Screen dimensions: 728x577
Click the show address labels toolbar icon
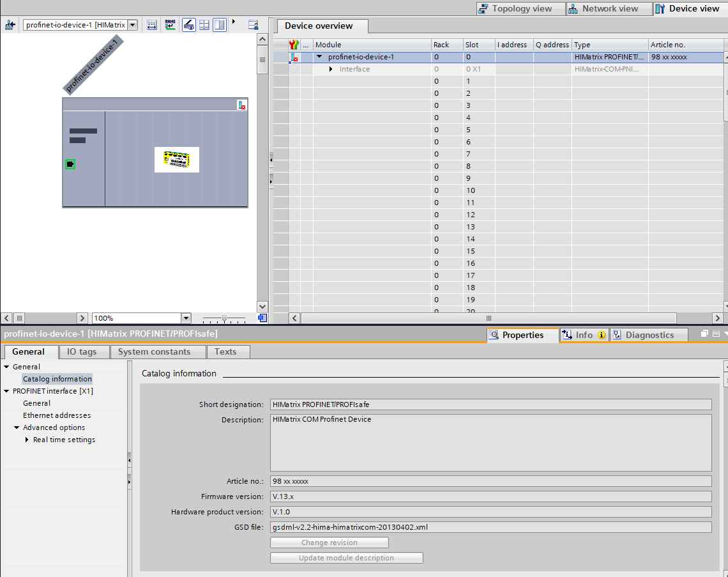pyautogui.click(x=152, y=25)
